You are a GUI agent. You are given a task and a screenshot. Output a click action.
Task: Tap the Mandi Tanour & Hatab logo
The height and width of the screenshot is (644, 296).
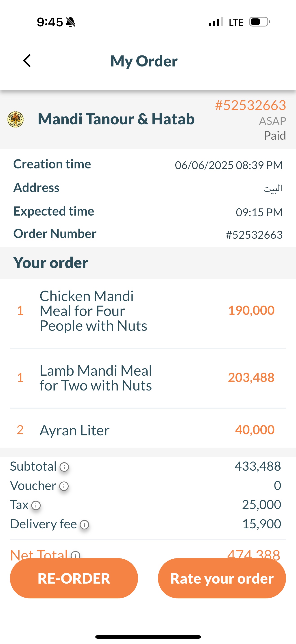coord(15,119)
